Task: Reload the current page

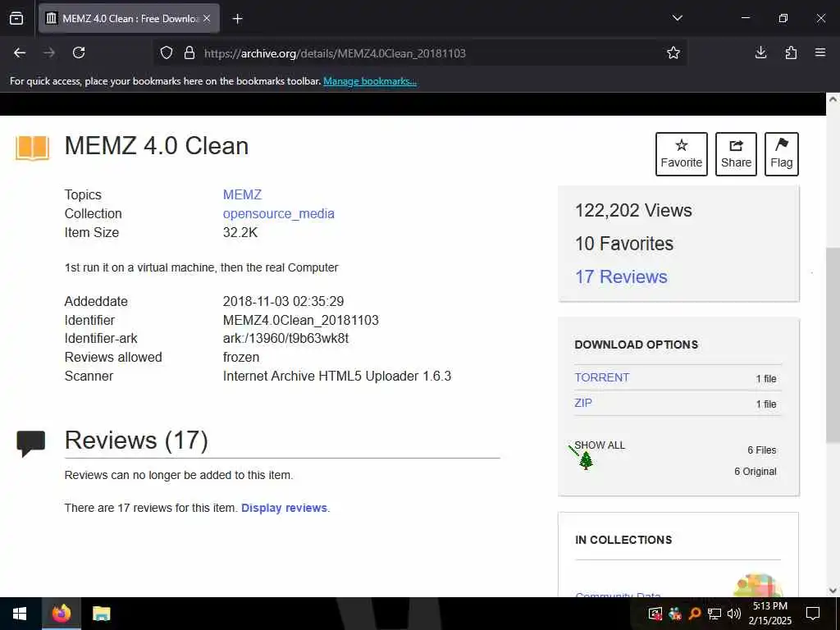Action: (79, 52)
